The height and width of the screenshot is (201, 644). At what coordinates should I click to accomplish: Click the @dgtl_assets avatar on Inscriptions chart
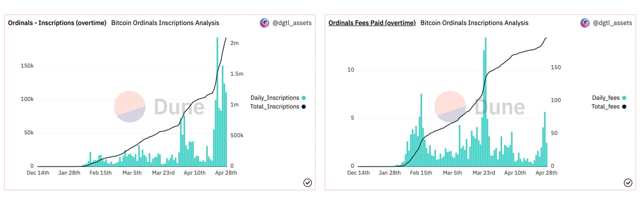coord(264,23)
